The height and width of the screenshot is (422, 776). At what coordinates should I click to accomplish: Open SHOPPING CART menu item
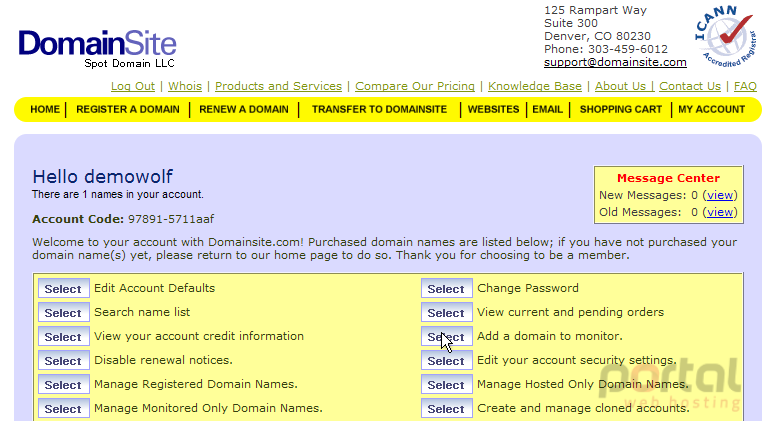click(x=621, y=109)
